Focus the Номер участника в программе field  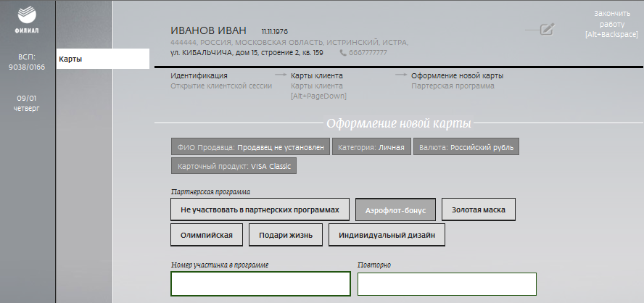click(260, 283)
